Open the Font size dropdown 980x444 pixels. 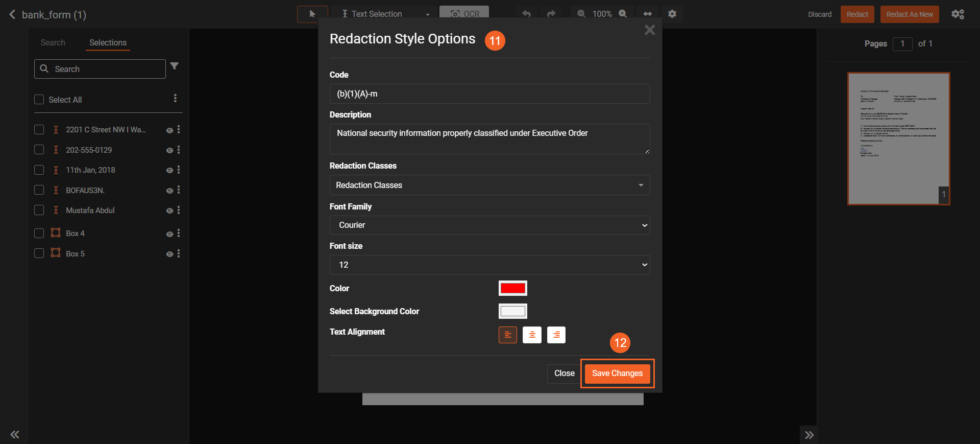click(489, 265)
